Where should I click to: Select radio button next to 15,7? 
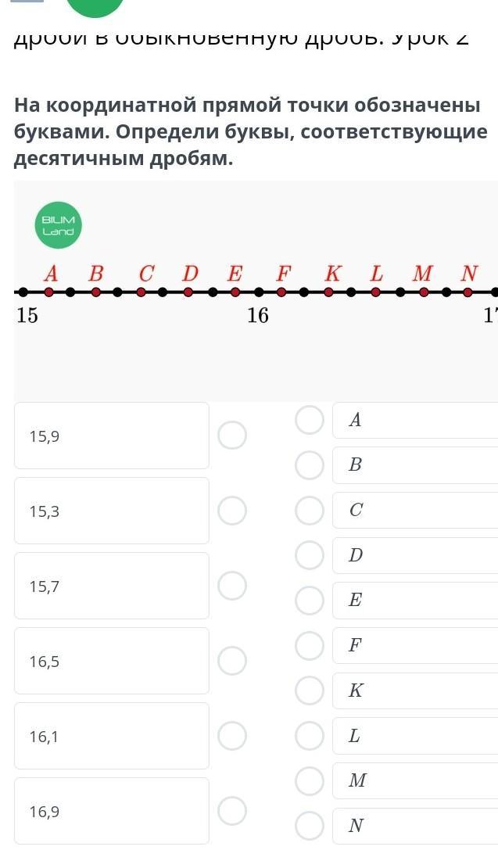(x=232, y=585)
